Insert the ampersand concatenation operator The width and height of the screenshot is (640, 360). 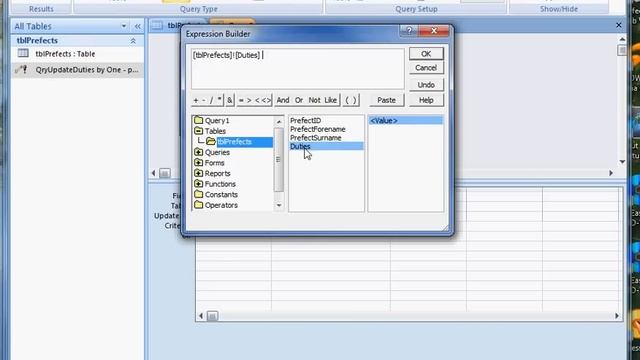[230, 100]
